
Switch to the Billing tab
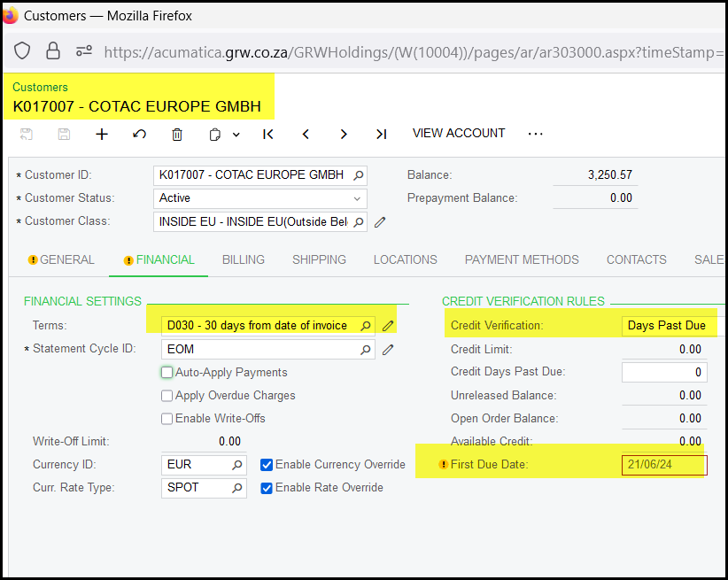[x=244, y=259]
